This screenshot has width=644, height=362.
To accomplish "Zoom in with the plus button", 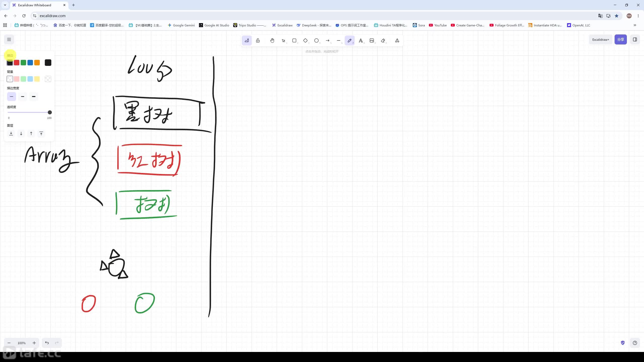I will click(x=34, y=343).
